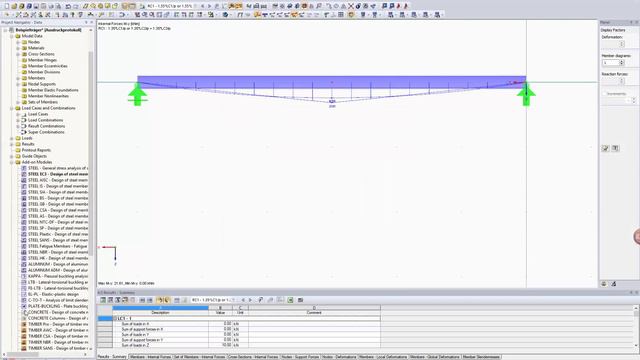This screenshot has width=640, height=360.
Task: Select the Results - Summary tab
Action: pos(112,357)
